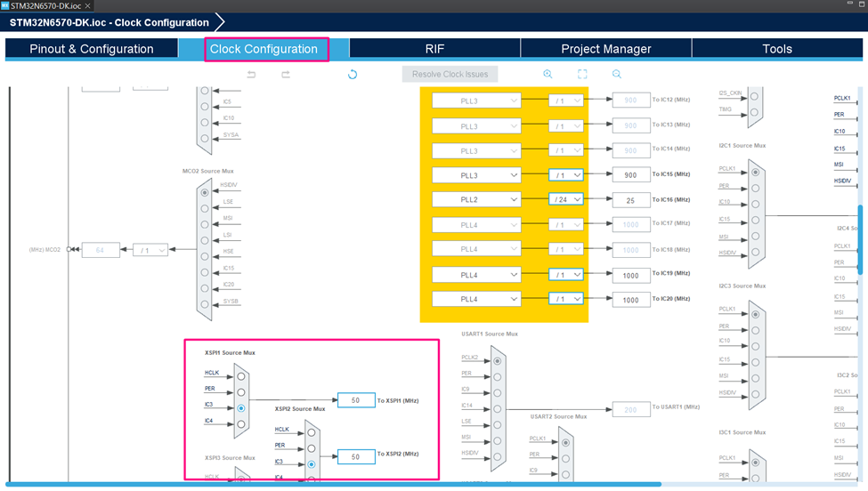Click the MCO2 output value 64
The width and height of the screenshot is (868, 491).
click(101, 251)
